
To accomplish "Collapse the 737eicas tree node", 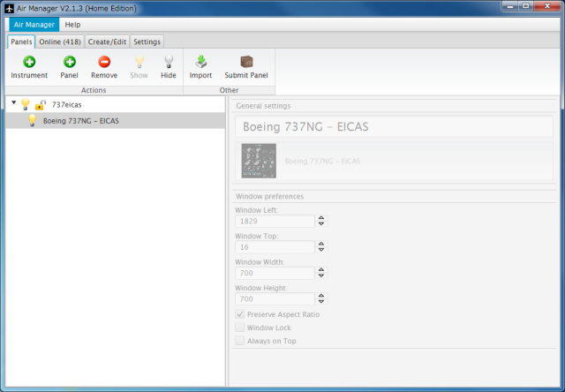I will [x=14, y=102].
